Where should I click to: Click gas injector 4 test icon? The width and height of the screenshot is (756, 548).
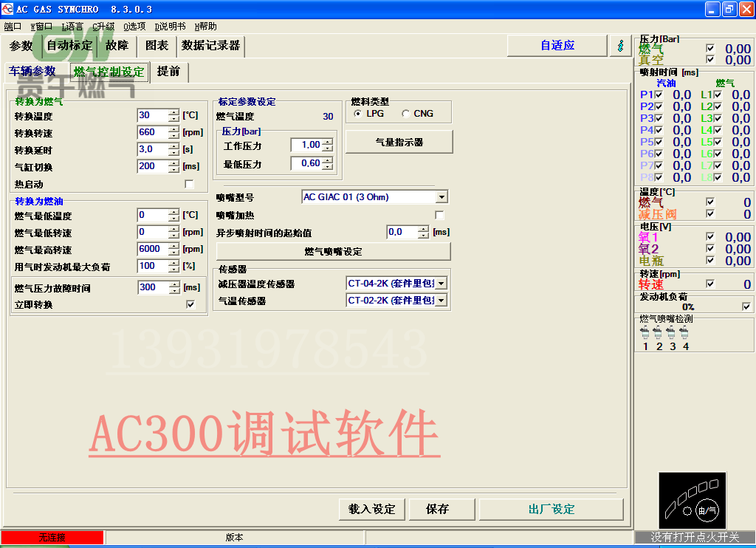(684, 332)
